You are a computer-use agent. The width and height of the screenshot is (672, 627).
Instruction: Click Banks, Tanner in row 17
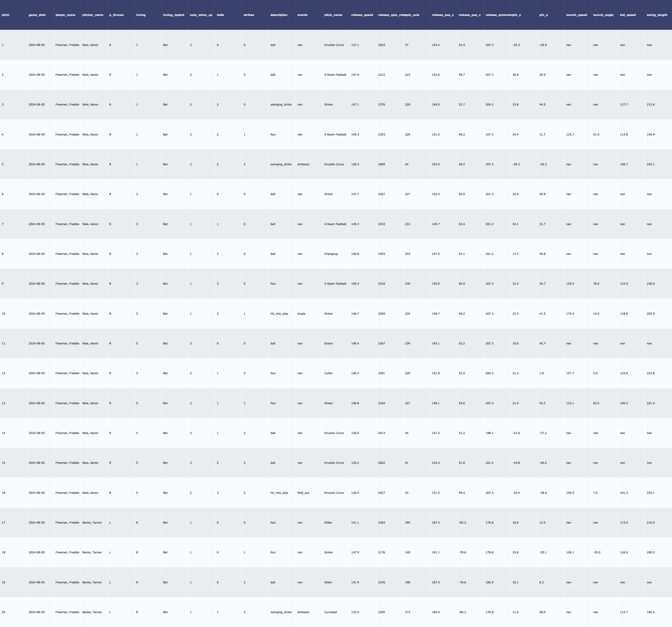click(x=92, y=523)
